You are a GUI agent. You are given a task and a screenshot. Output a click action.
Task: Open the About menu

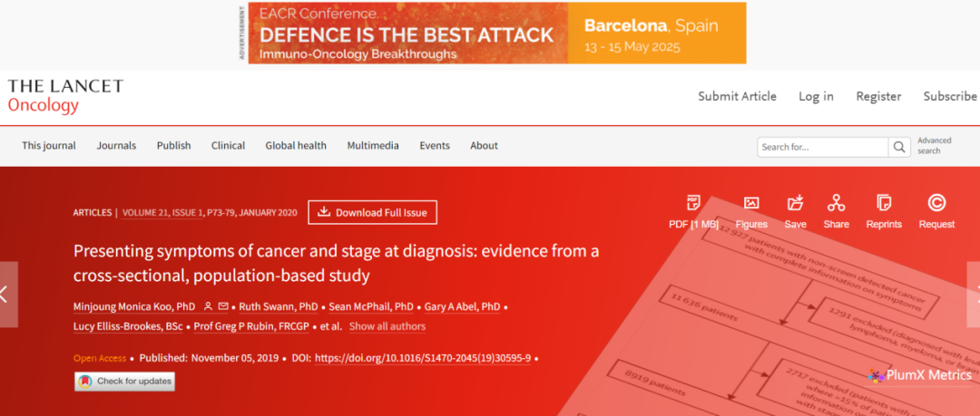click(x=484, y=146)
